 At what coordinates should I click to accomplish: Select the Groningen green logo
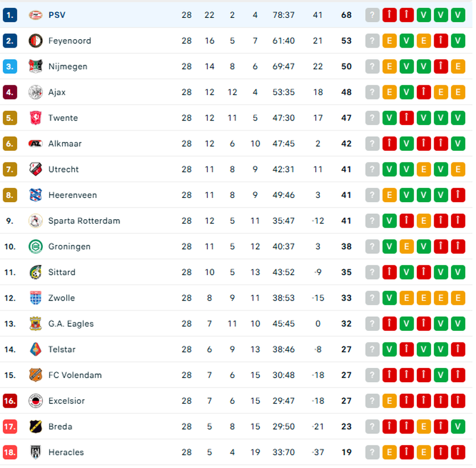click(x=35, y=247)
